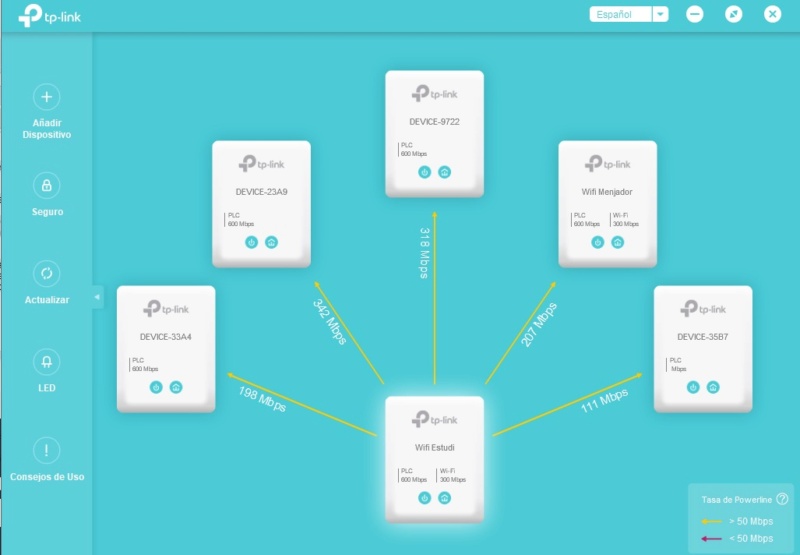Click the 318 Mbps link rate label

coord(424,253)
